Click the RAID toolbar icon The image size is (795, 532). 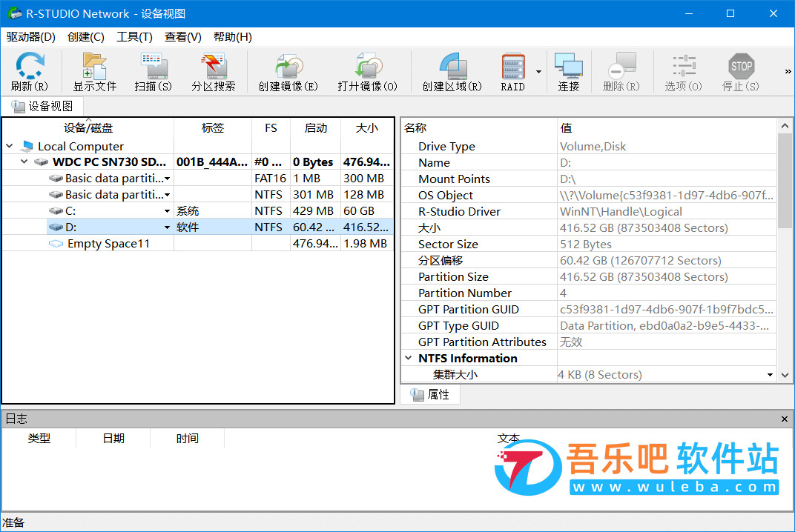pos(513,71)
